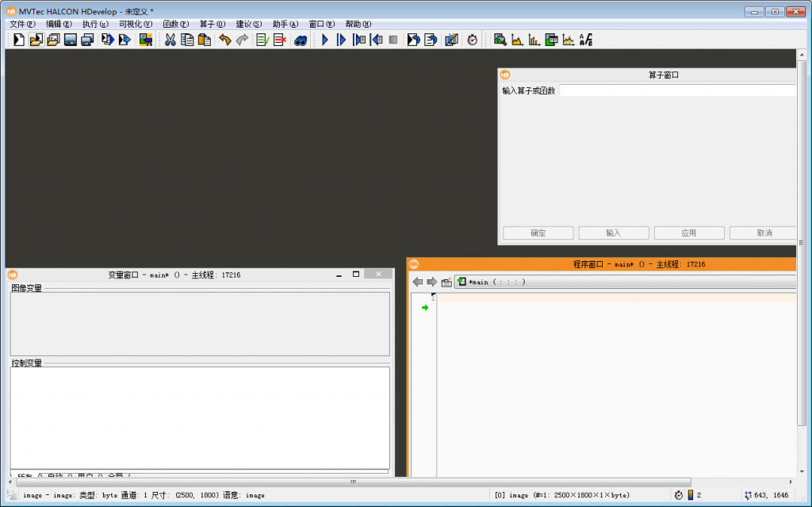Click the 输入 button in operator window
Viewport: 812px width, 507px height.
tap(614, 232)
